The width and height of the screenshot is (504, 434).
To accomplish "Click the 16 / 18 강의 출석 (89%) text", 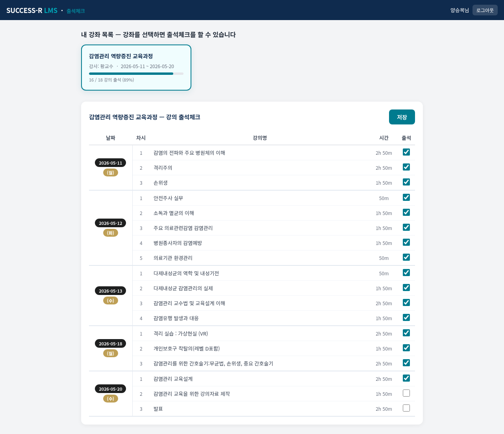I will 111,80.
